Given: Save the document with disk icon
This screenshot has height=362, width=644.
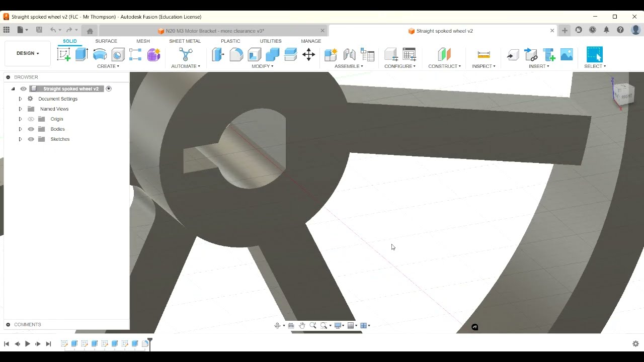Looking at the screenshot, I should pos(39,30).
